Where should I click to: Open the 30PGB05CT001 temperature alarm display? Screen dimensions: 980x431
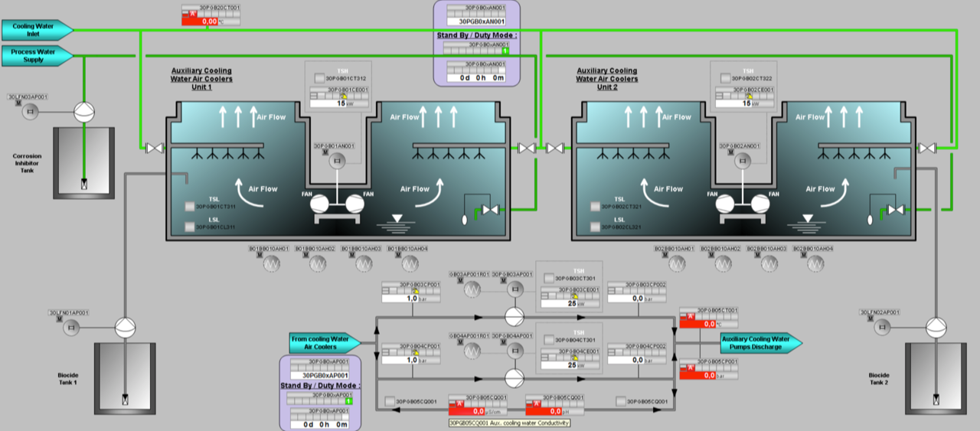tap(710, 318)
